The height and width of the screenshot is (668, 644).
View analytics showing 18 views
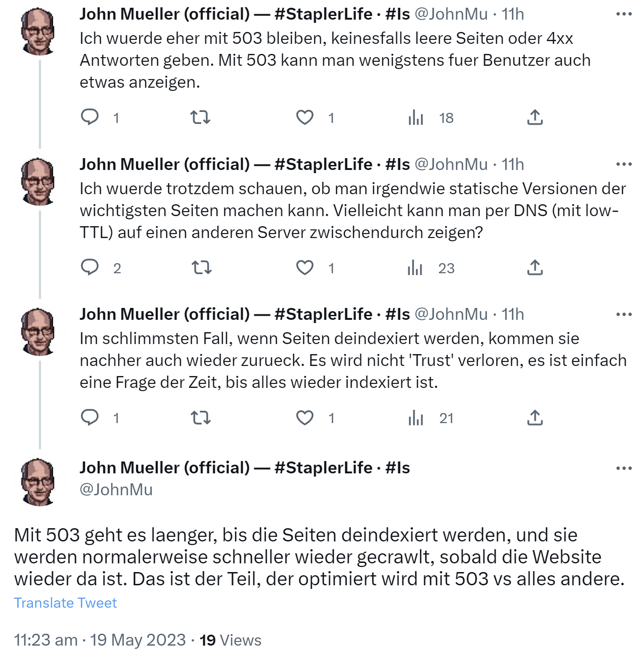click(417, 118)
